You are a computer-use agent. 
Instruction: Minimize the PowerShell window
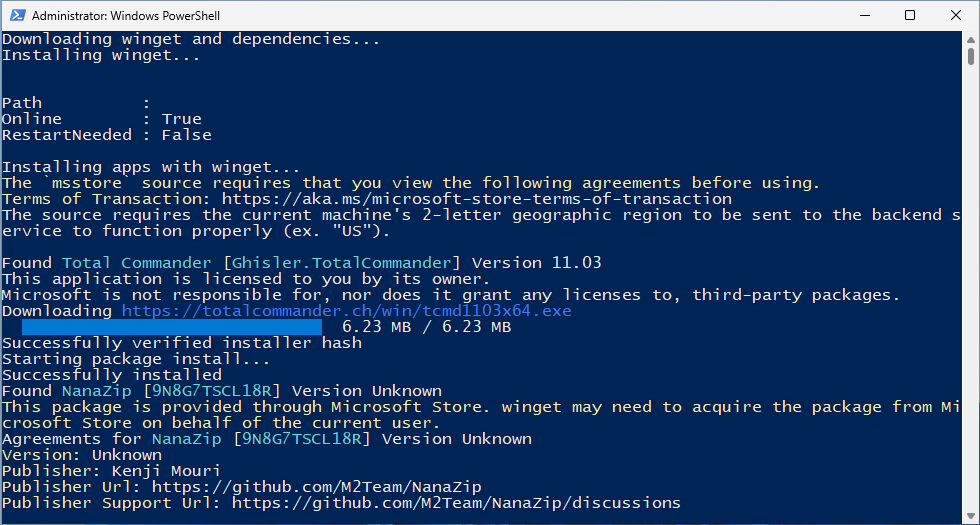864,16
